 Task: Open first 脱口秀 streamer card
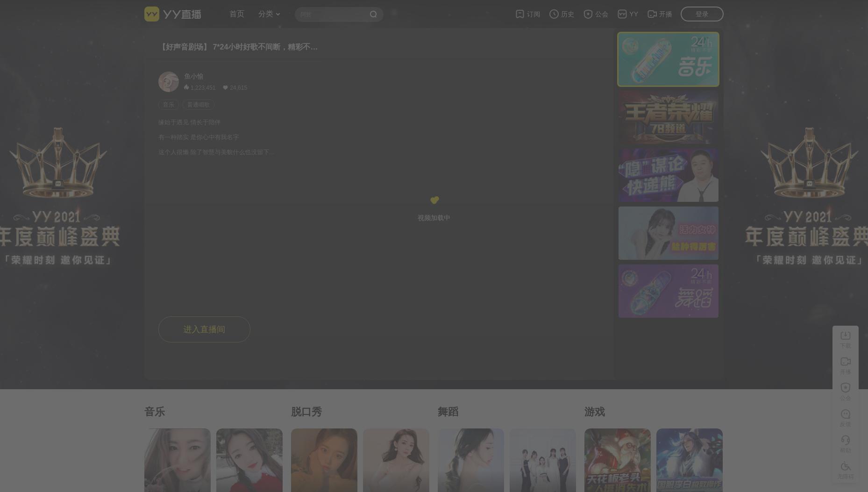(324, 460)
